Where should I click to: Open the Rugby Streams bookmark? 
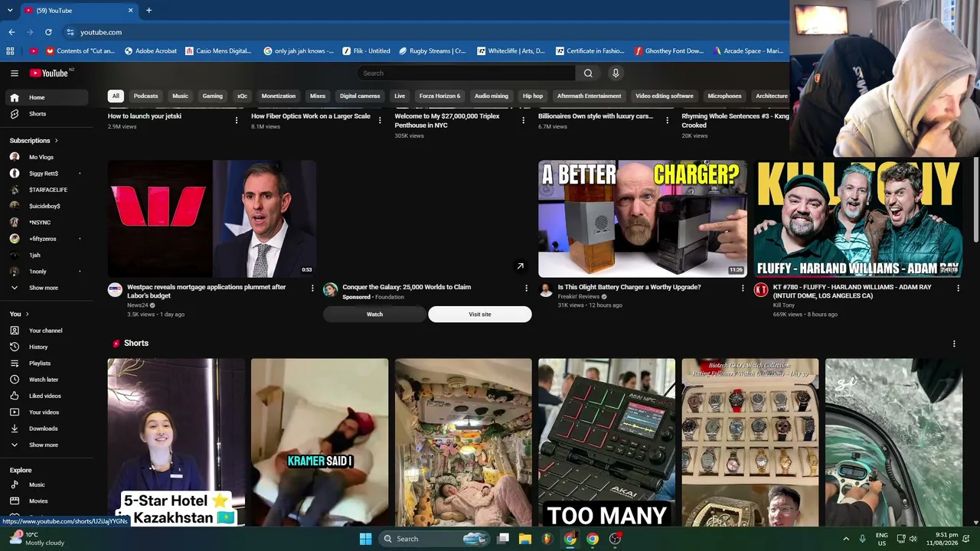point(433,51)
